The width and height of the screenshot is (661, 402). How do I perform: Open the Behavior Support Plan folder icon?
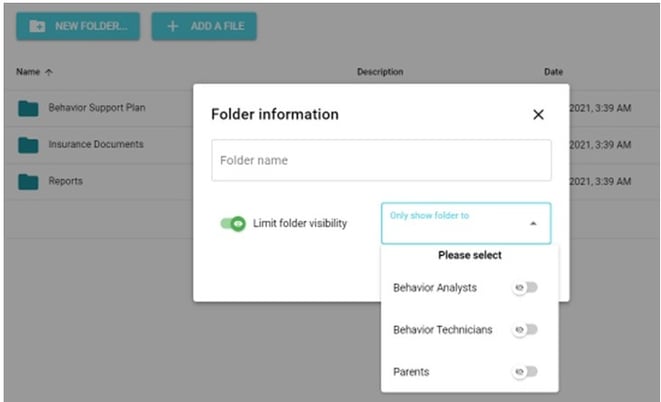28,108
